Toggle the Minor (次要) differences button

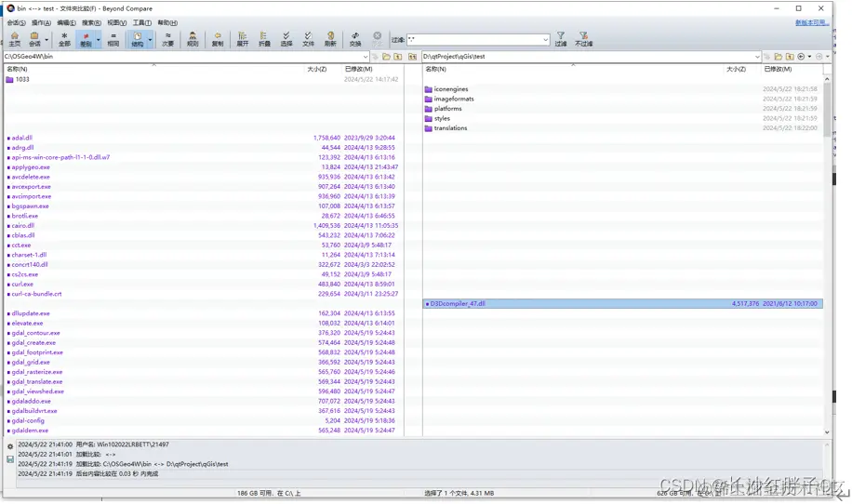(168, 39)
